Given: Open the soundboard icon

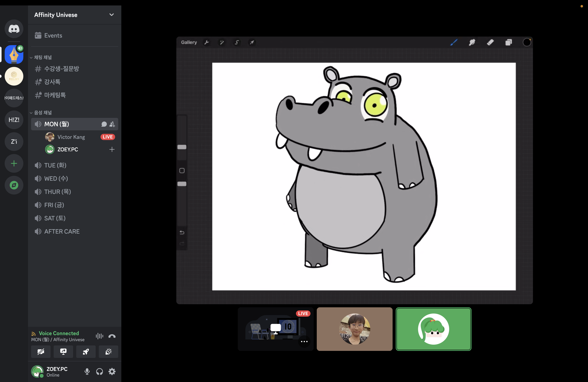Looking at the screenshot, I should [x=108, y=352].
